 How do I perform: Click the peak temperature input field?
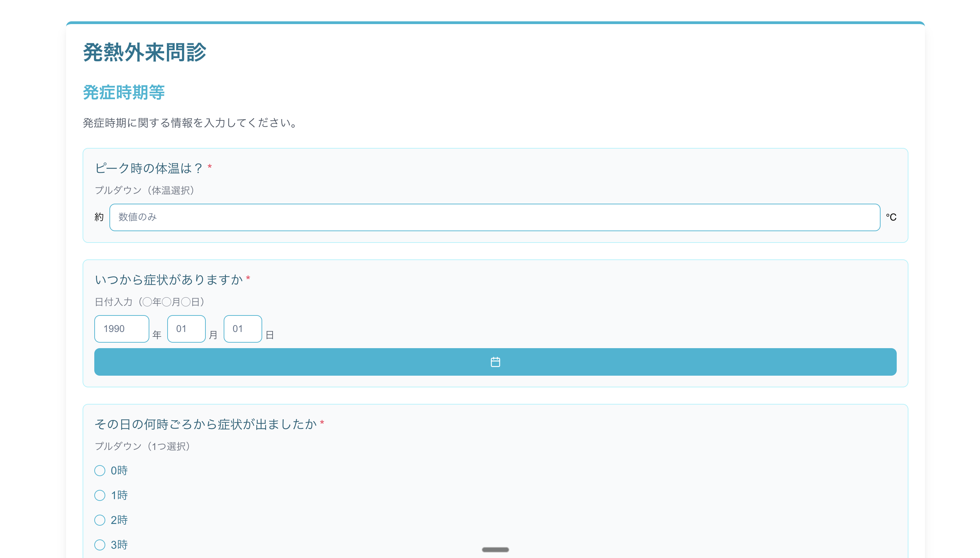click(494, 217)
